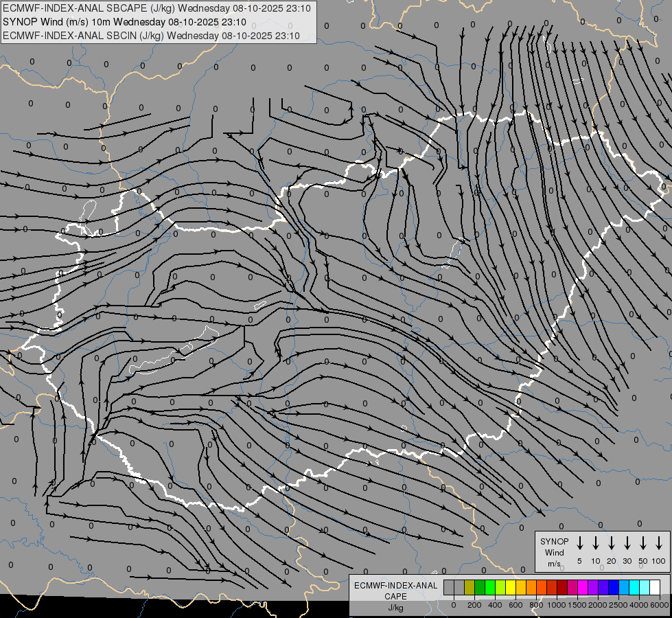
Task: Click the 800 tick label in CAPE legend
Action: 536,605
